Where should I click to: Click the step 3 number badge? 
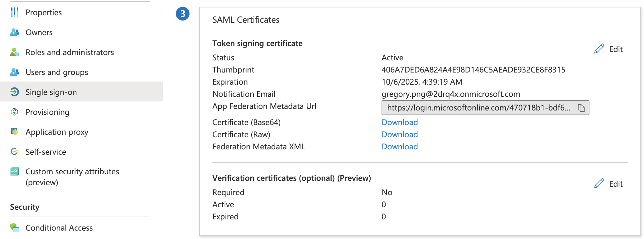click(183, 14)
